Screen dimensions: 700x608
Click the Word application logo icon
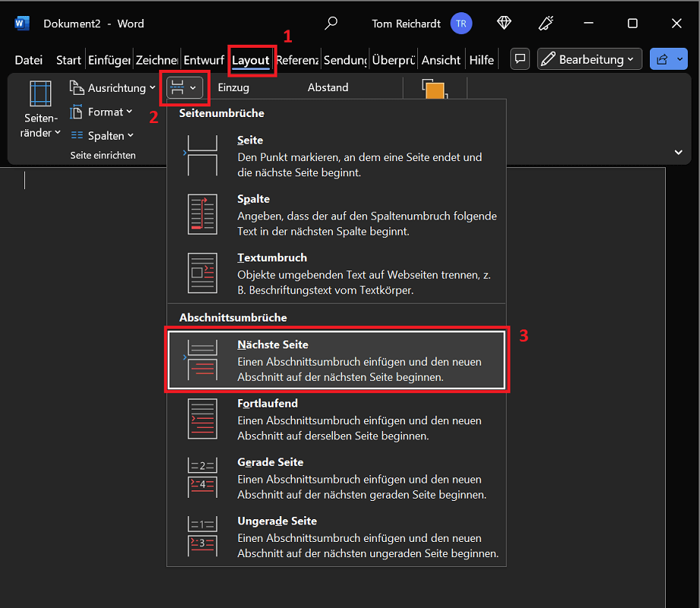pyautogui.click(x=21, y=24)
